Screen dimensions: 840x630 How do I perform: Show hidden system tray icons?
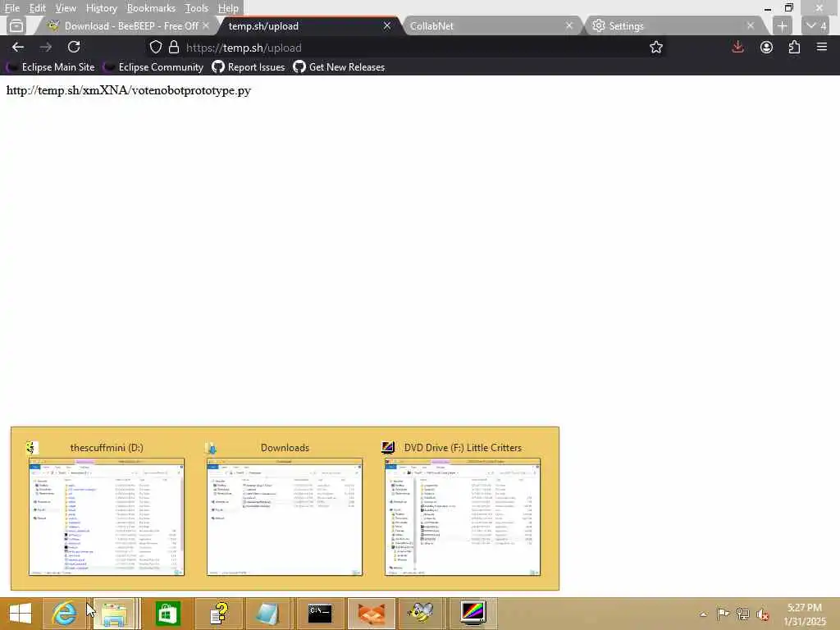click(703, 614)
